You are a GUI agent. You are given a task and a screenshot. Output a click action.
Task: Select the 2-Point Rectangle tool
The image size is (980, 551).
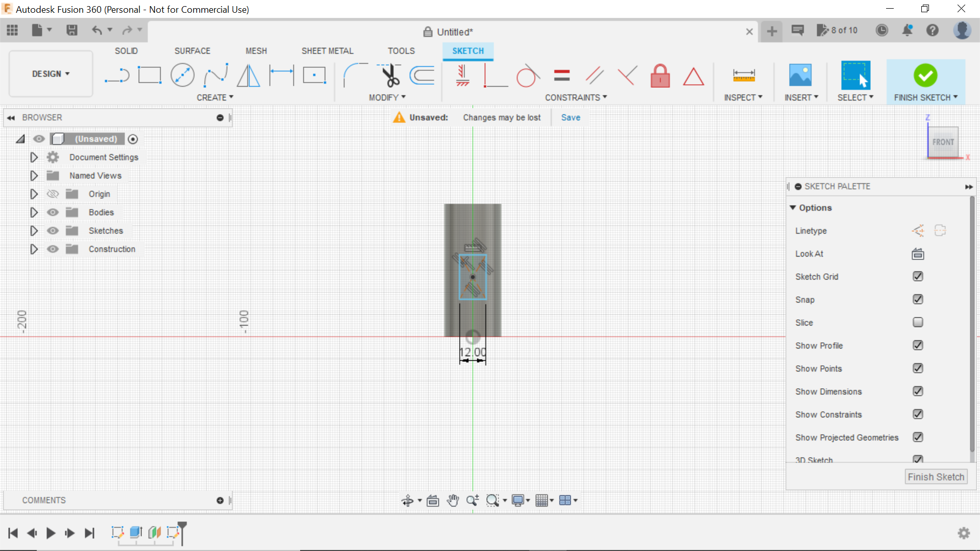(x=149, y=75)
